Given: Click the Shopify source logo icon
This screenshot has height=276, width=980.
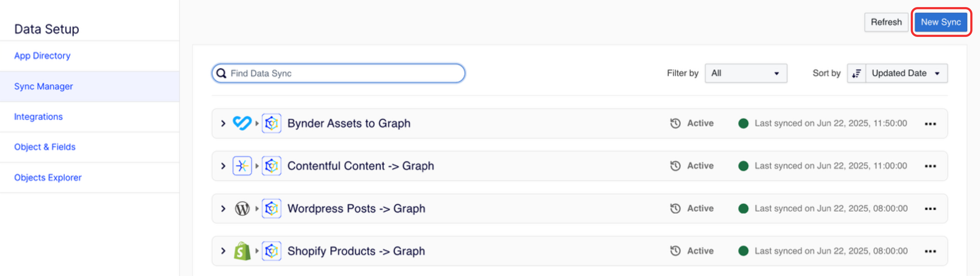Looking at the screenshot, I should tap(242, 251).
